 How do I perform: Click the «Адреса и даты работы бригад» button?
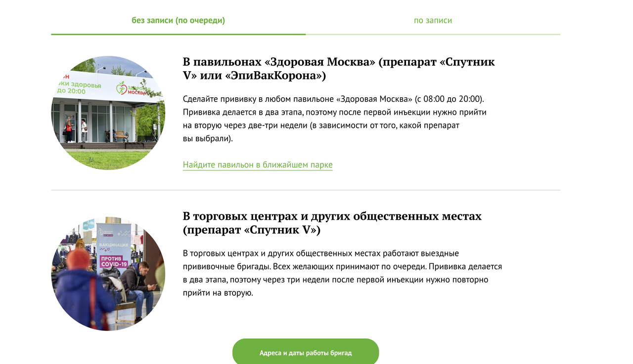point(306,353)
